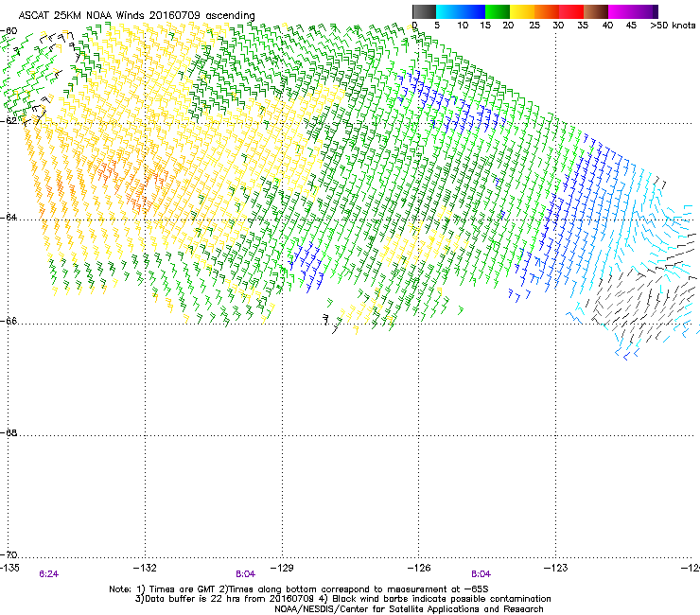Click the NOAA/NESDIS credit line
This screenshot has width=700, height=615.
pyautogui.click(x=409, y=609)
